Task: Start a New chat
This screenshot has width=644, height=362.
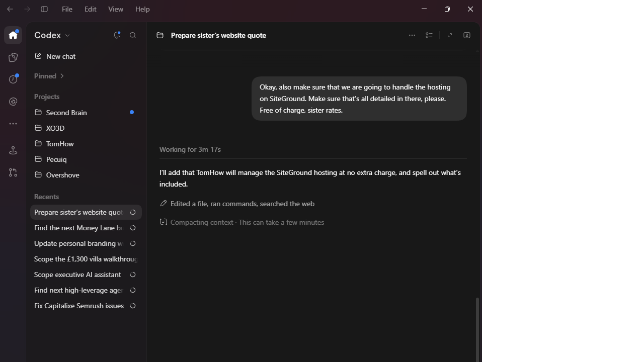Action: tap(86, 56)
